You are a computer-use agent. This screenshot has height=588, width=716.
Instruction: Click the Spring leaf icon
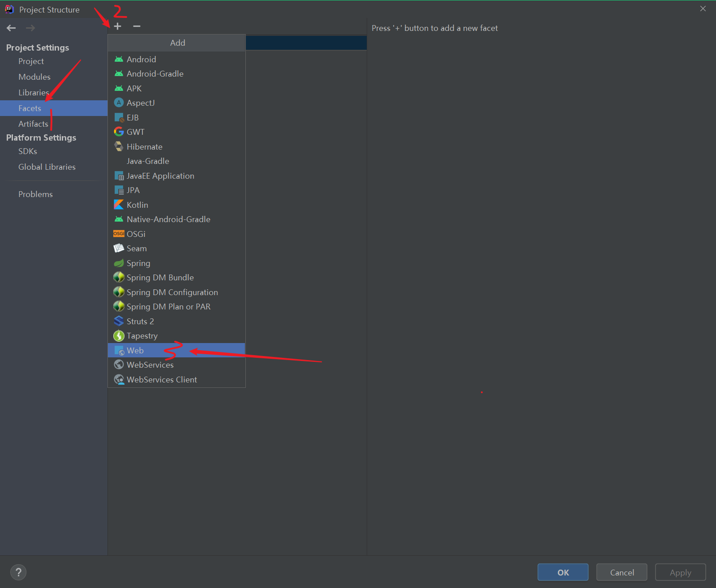click(x=119, y=263)
